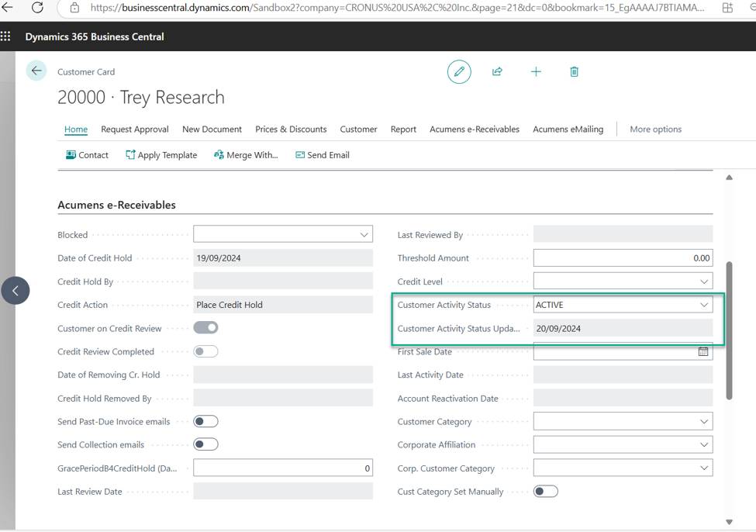Toggle Cust Category Set Manually switch
Viewport: 756px width, 532px height.
pos(546,492)
